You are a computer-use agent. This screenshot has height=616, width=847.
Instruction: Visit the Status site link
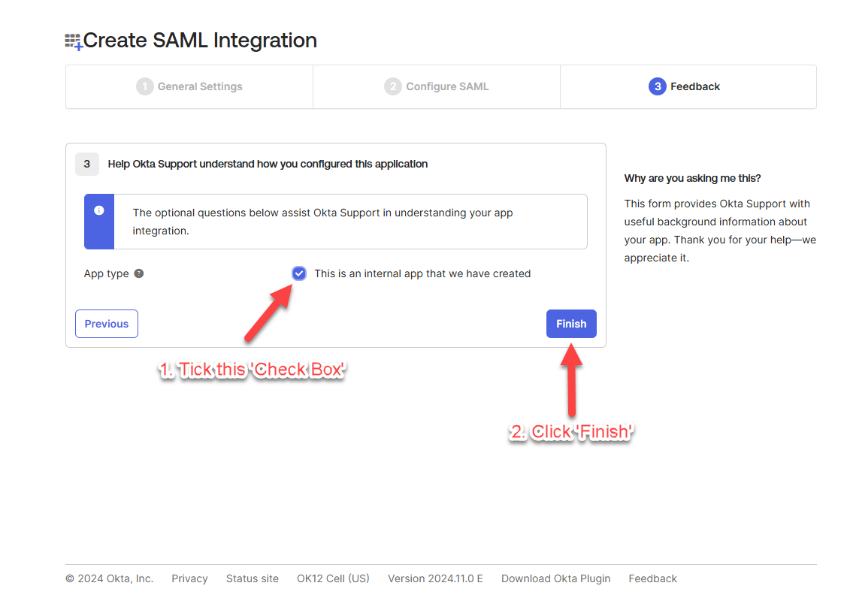coord(253,578)
